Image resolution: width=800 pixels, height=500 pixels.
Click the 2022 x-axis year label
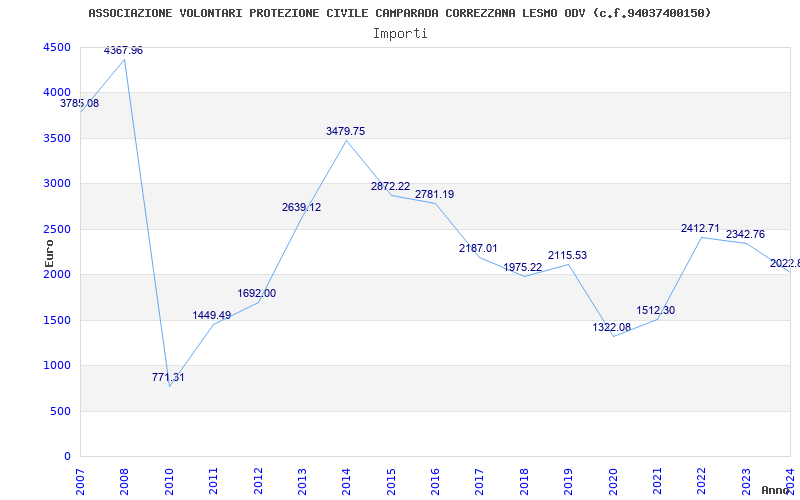(x=702, y=481)
